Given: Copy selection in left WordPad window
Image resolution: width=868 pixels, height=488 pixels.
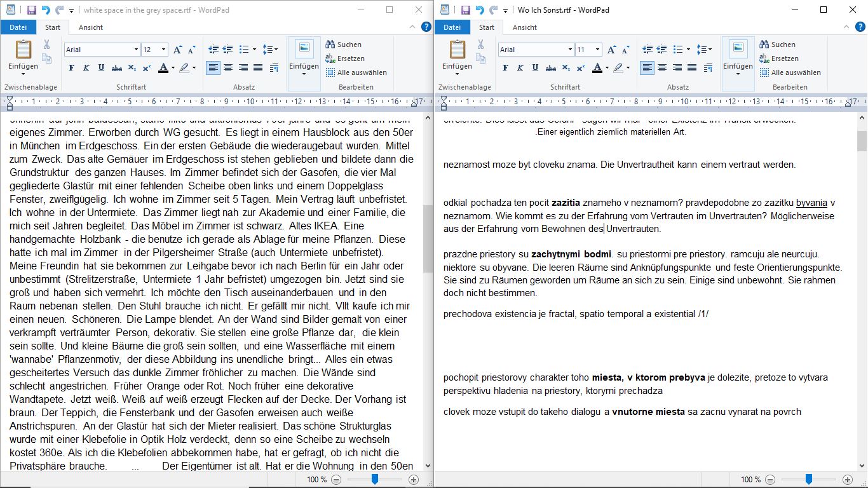Looking at the screenshot, I should point(46,58).
